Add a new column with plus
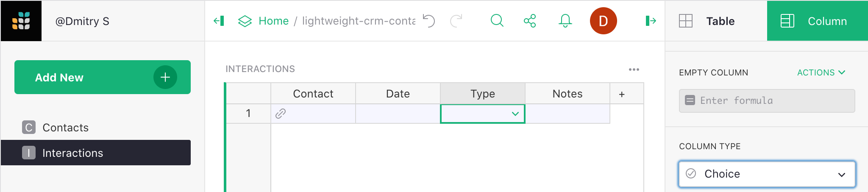 [622, 94]
